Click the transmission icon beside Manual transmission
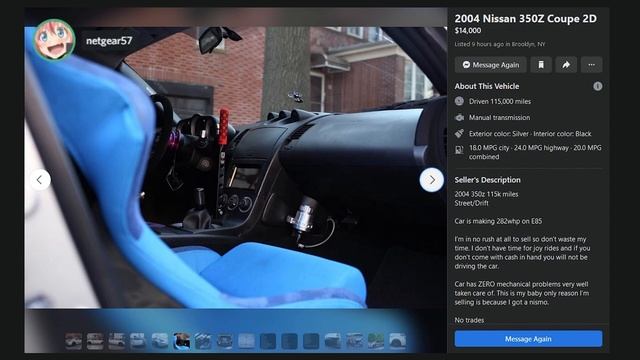 click(x=459, y=118)
